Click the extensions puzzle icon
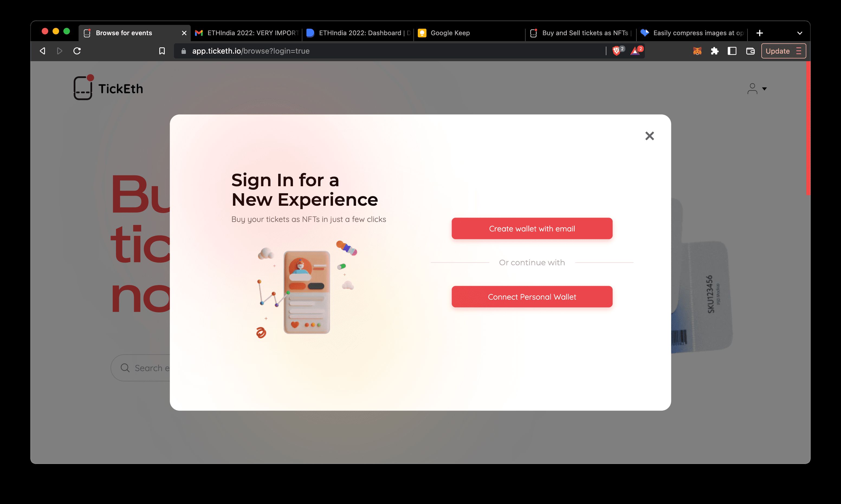 [x=715, y=51]
